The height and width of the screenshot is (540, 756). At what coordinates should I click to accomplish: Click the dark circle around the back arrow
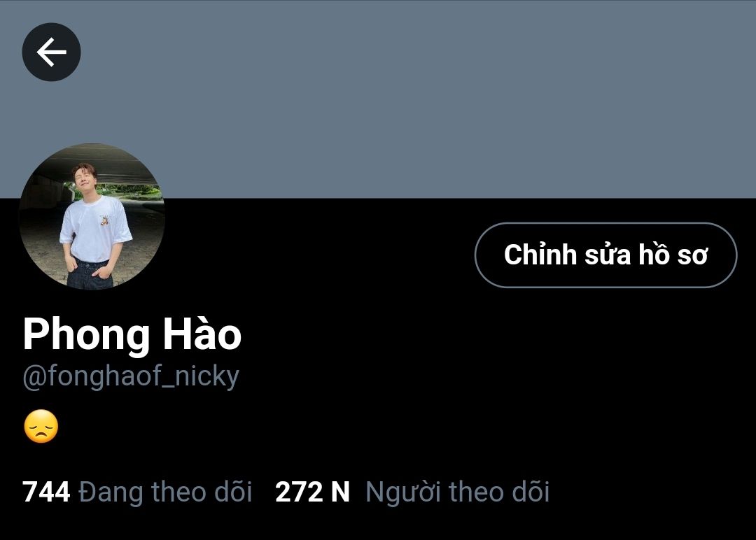click(x=52, y=52)
